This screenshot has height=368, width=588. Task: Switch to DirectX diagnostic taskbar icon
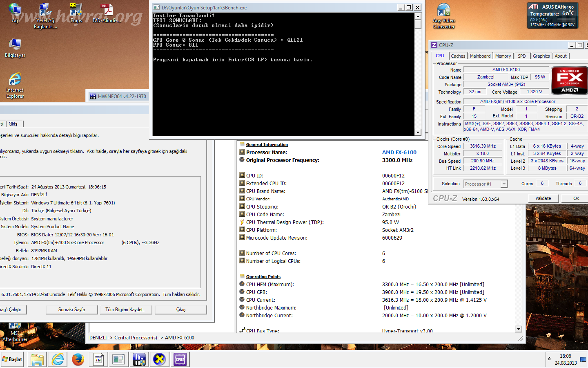[98, 359]
